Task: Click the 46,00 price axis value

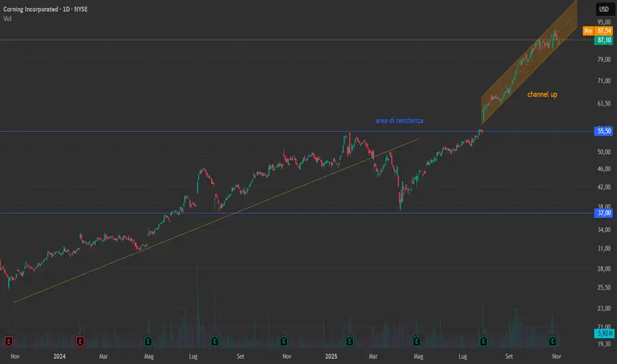Action: coord(604,169)
